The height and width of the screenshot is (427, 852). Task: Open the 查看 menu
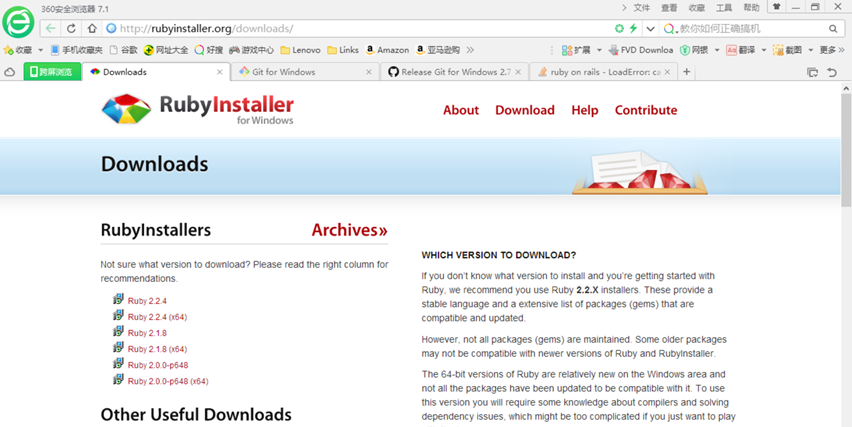pyautogui.click(x=669, y=8)
